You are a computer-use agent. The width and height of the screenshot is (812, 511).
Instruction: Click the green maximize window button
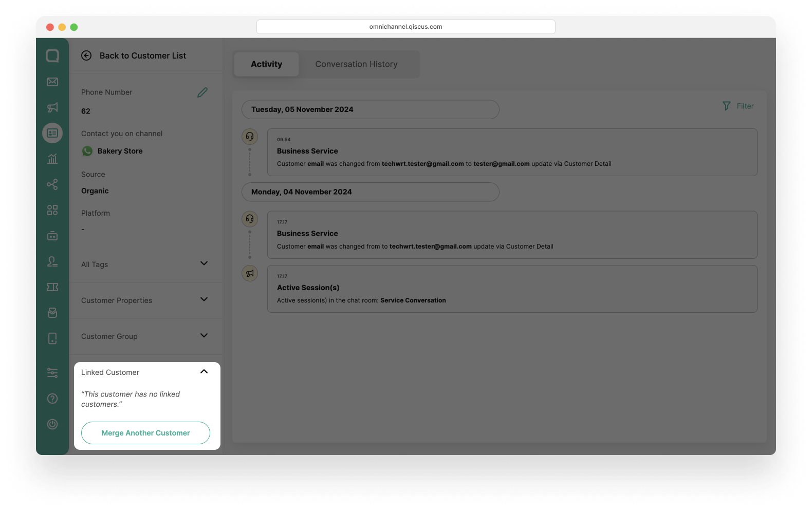[x=74, y=27]
